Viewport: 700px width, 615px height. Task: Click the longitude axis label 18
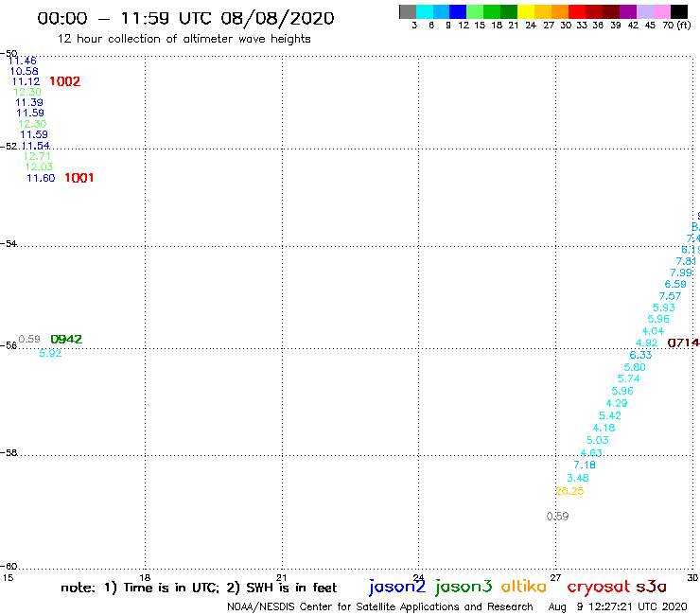pyautogui.click(x=145, y=577)
